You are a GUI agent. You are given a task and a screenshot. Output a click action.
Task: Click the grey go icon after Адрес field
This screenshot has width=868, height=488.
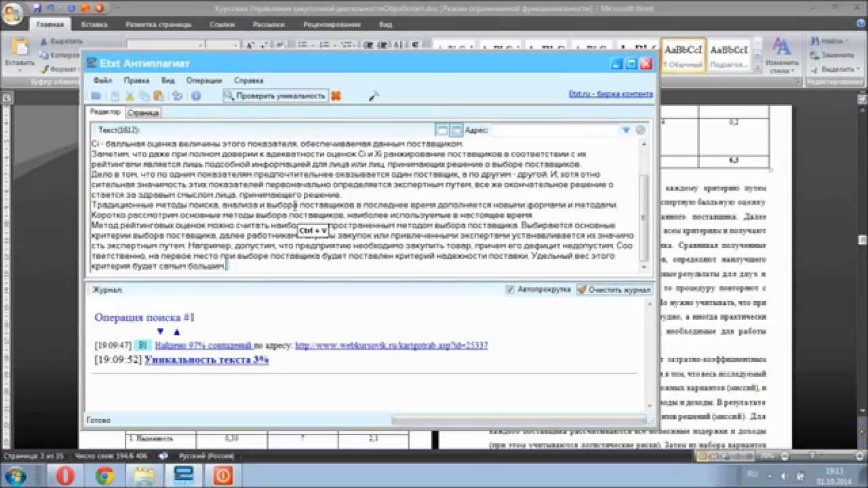[x=640, y=129]
